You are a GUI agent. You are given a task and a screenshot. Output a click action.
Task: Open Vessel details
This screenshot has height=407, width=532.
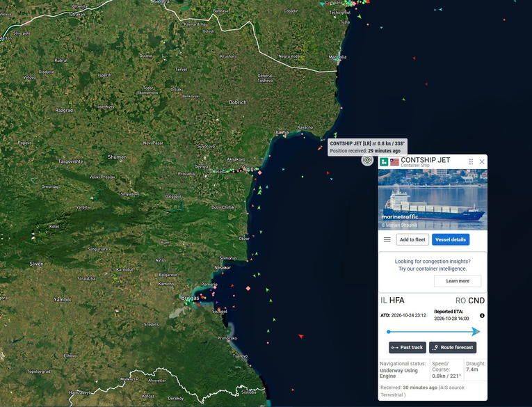pyautogui.click(x=451, y=239)
